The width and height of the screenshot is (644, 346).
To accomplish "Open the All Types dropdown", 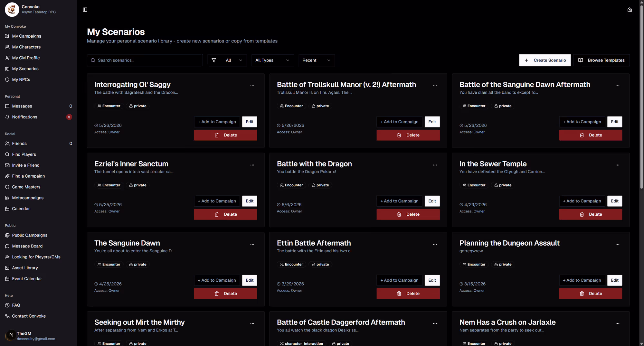I will pos(272,60).
